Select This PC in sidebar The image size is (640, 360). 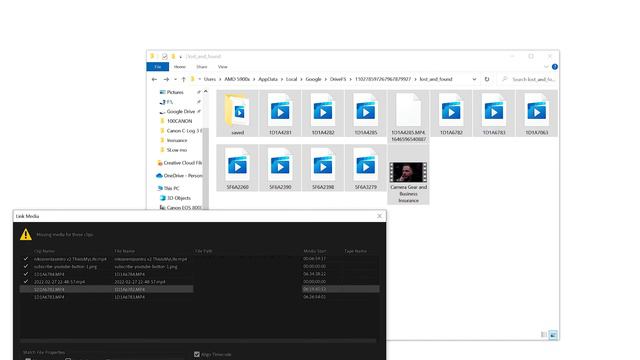[171, 188]
